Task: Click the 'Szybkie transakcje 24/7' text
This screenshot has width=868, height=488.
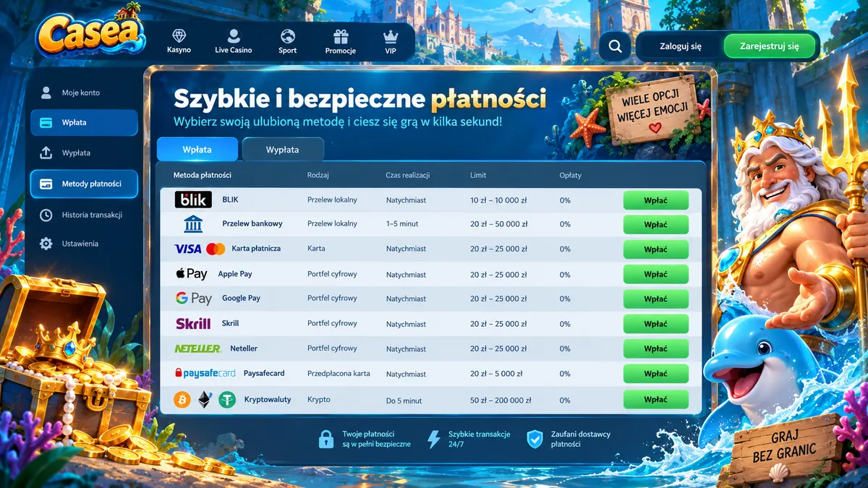Action: point(480,439)
